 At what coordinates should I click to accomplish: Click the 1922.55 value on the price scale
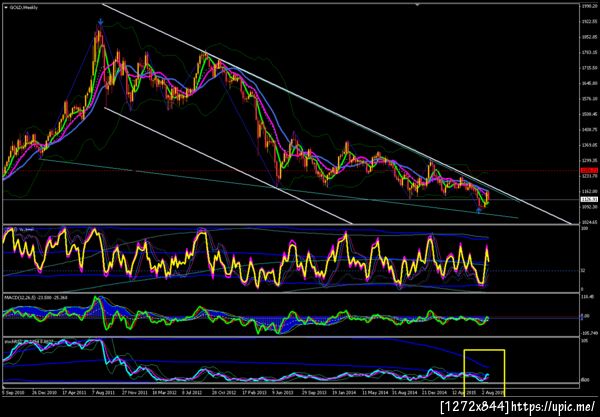pyautogui.click(x=589, y=22)
